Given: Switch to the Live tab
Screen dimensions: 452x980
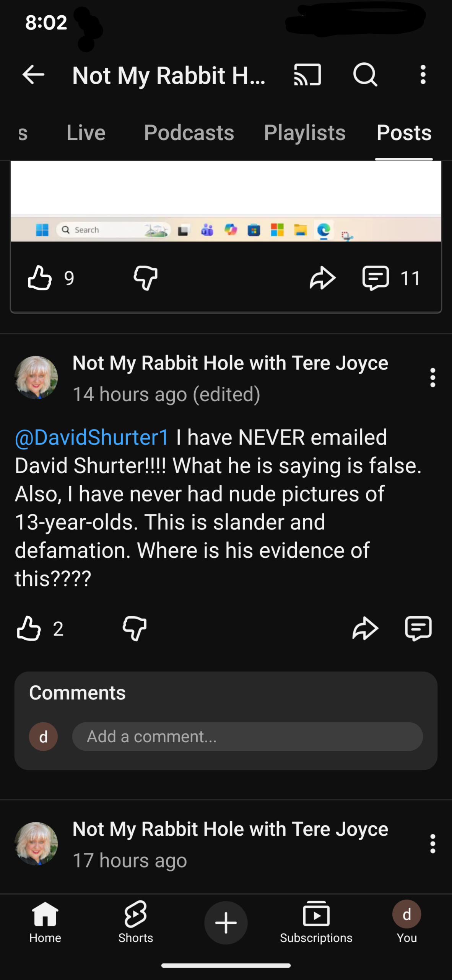Looking at the screenshot, I should click(86, 133).
